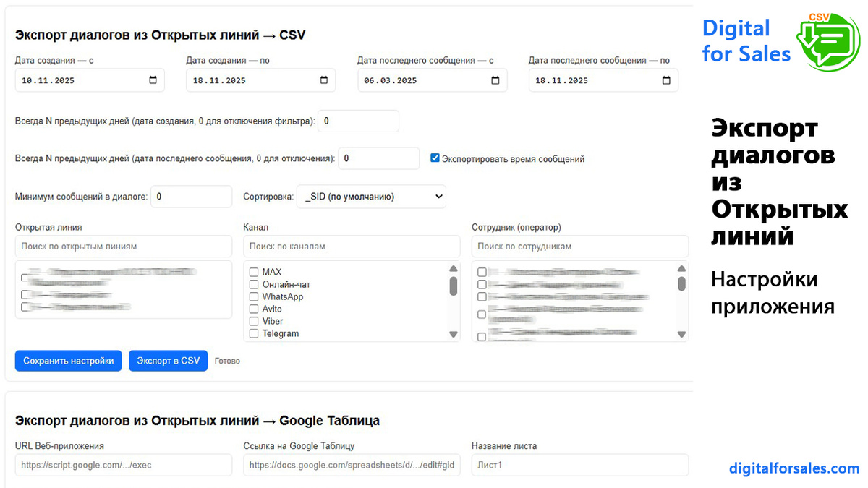Screen dimensions: 868x488
Task: Open calendar picker for Дата создания — по
Action: [324, 80]
